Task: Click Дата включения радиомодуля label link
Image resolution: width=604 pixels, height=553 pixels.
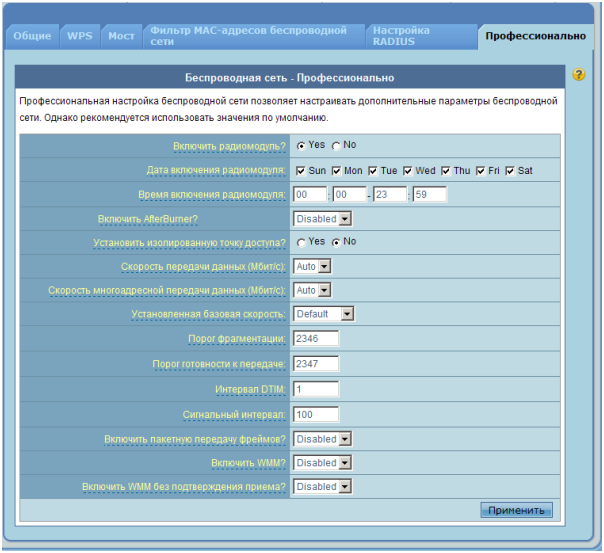Action: (x=216, y=170)
